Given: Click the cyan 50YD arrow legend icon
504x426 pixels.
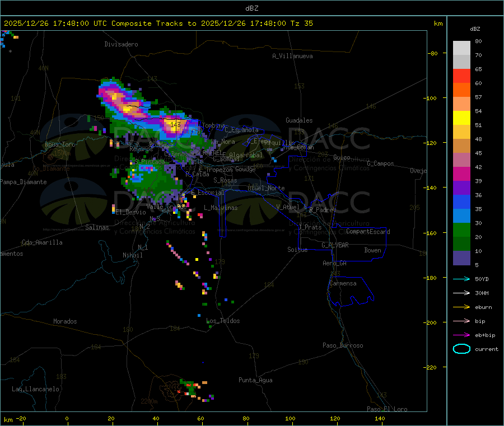Looking at the screenshot, I should click(x=461, y=279).
